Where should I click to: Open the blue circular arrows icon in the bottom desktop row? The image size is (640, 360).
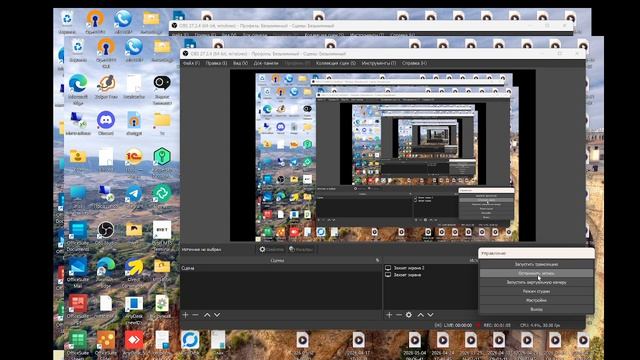190,343
